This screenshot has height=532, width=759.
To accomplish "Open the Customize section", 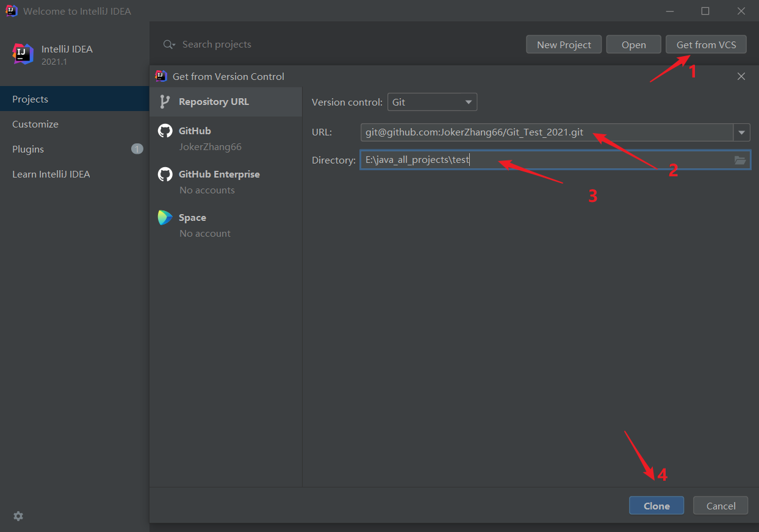I will click(x=35, y=124).
